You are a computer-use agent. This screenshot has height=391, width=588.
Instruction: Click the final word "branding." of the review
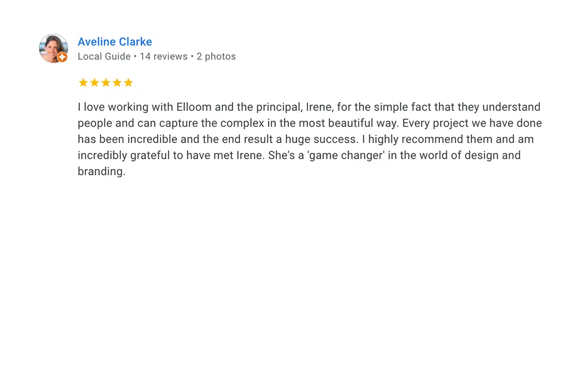pyautogui.click(x=102, y=172)
